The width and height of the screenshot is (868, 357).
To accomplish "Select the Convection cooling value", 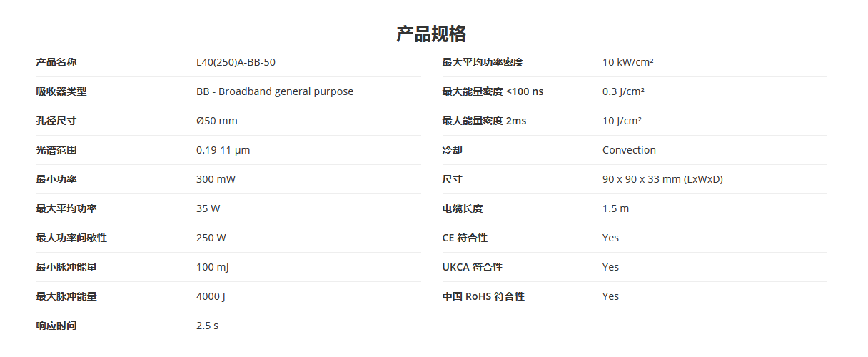I will (x=629, y=150).
